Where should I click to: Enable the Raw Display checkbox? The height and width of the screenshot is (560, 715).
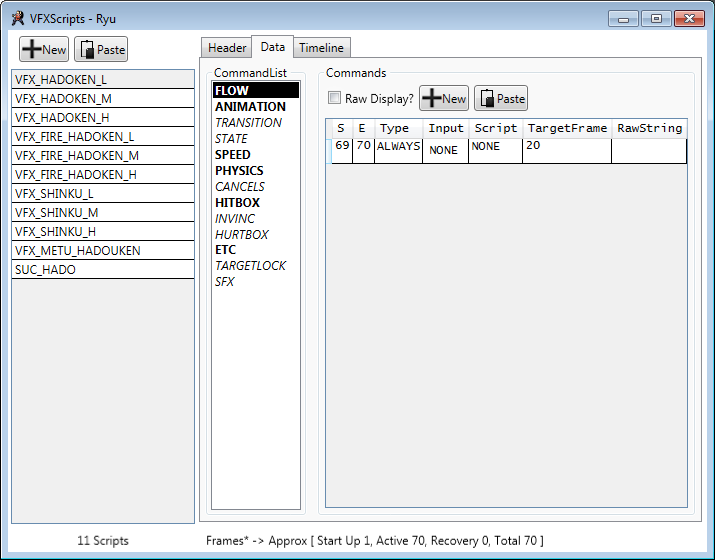[x=335, y=99]
